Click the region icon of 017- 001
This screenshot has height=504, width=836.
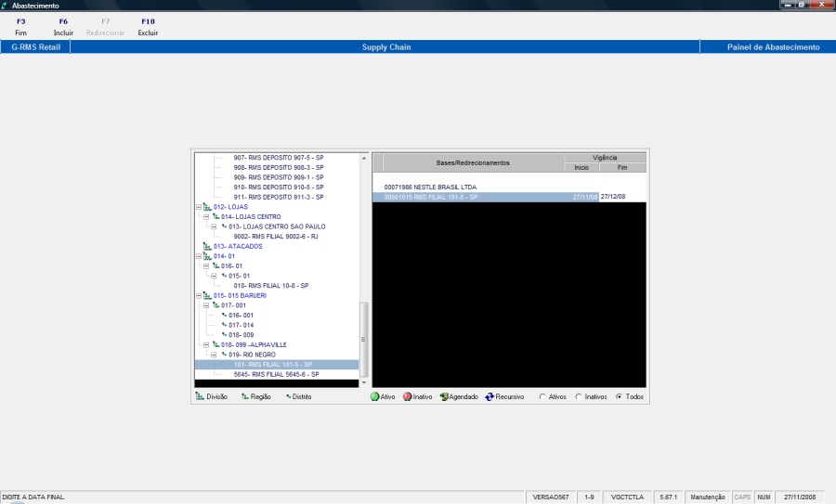(x=216, y=305)
